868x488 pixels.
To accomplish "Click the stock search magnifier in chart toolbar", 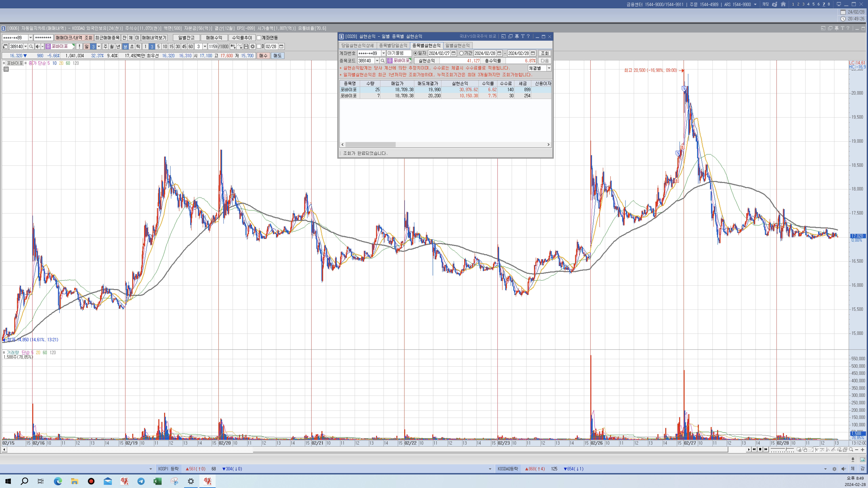I will tap(31, 46).
